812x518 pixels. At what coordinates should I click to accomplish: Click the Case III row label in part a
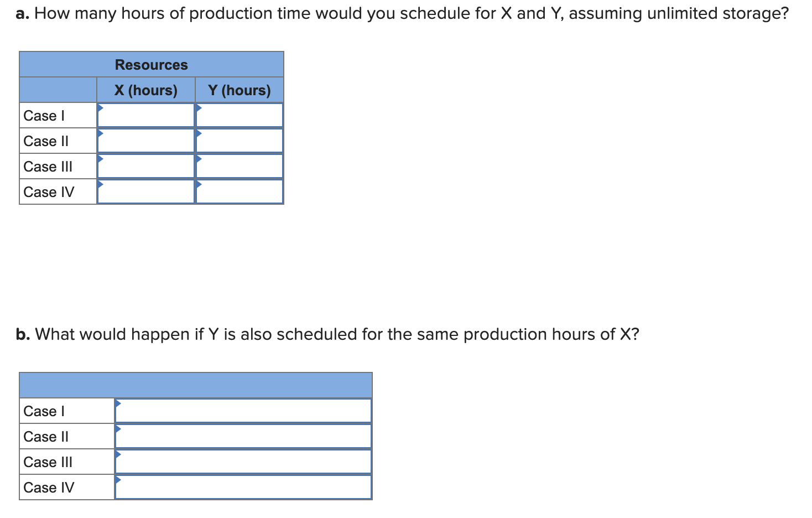(48, 166)
